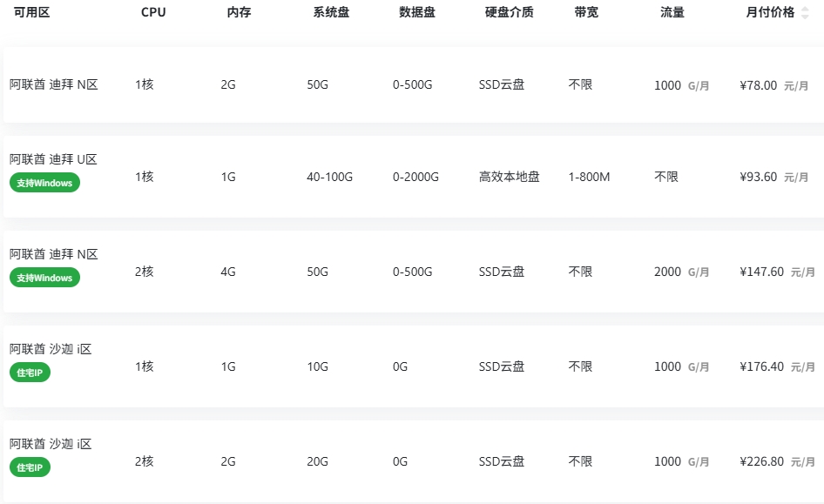Sort by 月付价格 using sort arrows
824x504 pixels.
click(805, 12)
